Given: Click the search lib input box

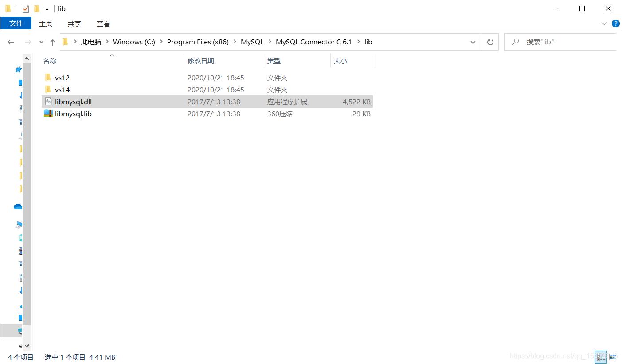Looking at the screenshot, I should [x=560, y=42].
